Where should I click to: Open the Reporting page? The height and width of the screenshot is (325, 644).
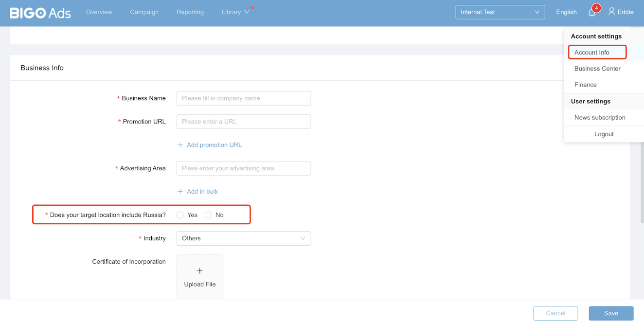190,12
